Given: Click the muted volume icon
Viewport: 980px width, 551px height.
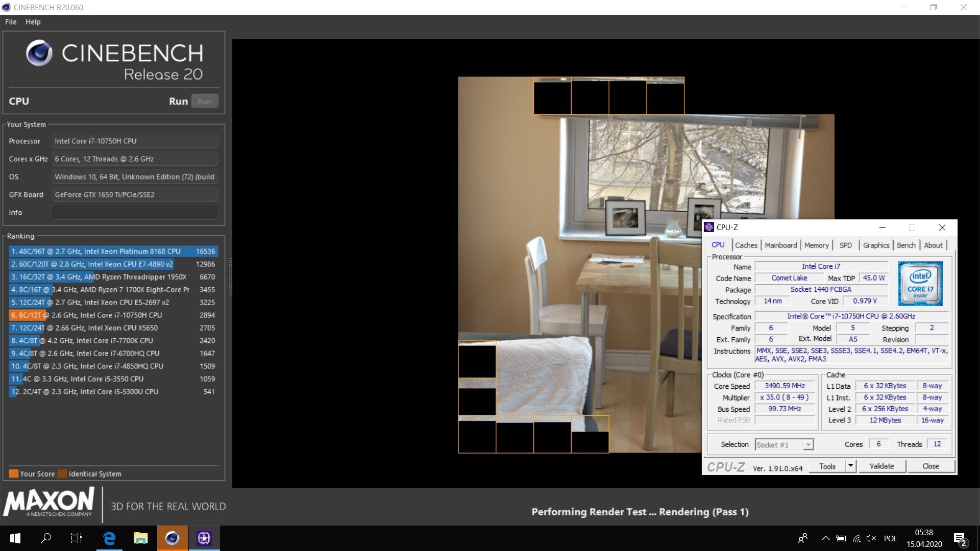Looking at the screenshot, I should (x=871, y=538).
